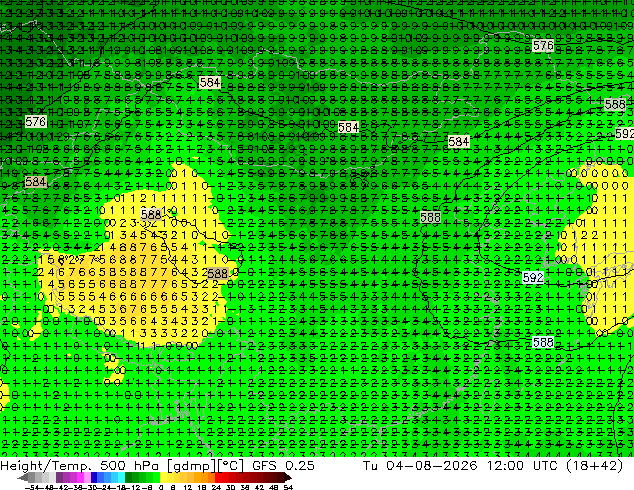Select the 592 label in the lower right green area
634x490 pixels.
(x=533, y=277)
